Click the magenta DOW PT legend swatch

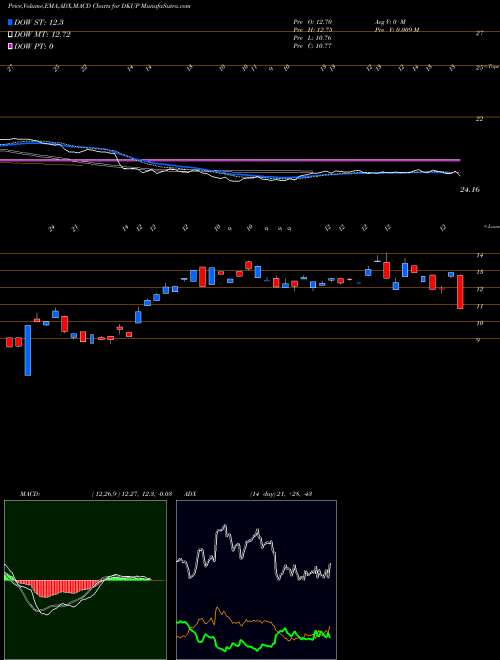11,46
